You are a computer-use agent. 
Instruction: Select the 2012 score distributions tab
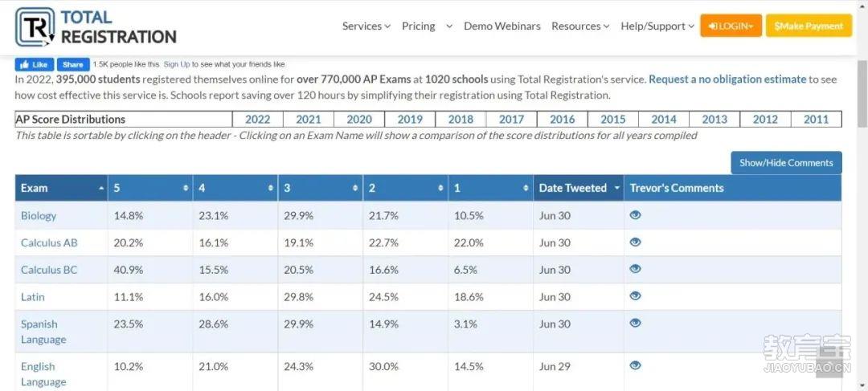click(766, 120)
